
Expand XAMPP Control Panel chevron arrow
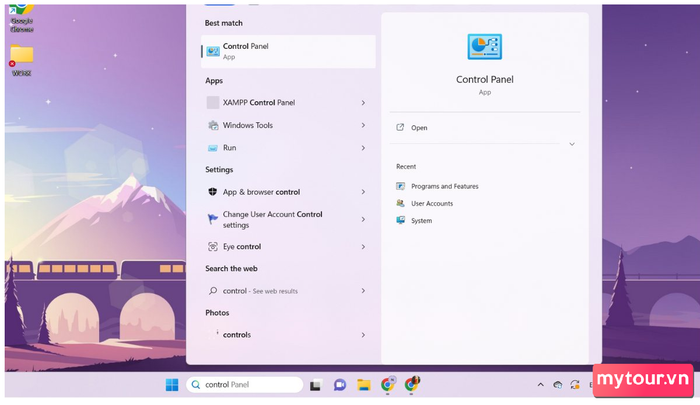click(363, 103)
